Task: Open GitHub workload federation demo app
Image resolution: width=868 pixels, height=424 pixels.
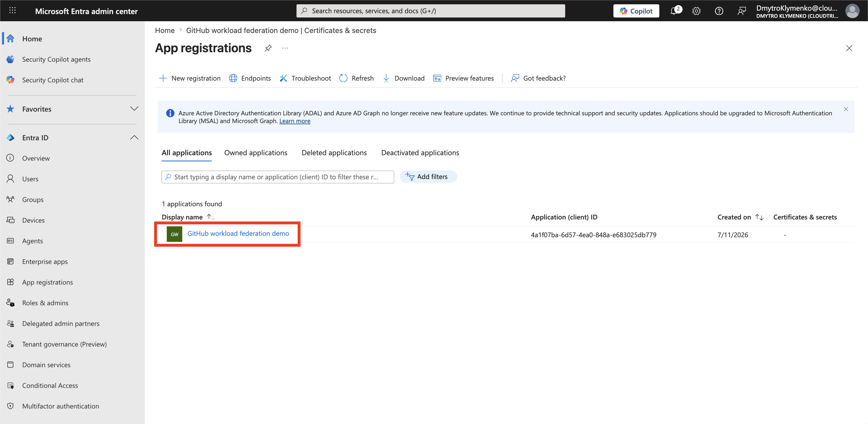Action: pyautogui.click(x=238, y=234)
